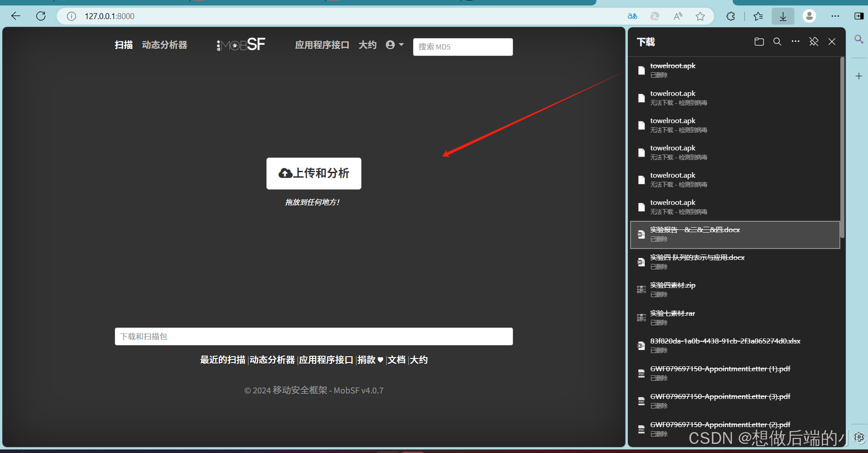This screenshot has width=868, height=453.
Task: Open sidebar settings gear icon
Action: (859, 437)
